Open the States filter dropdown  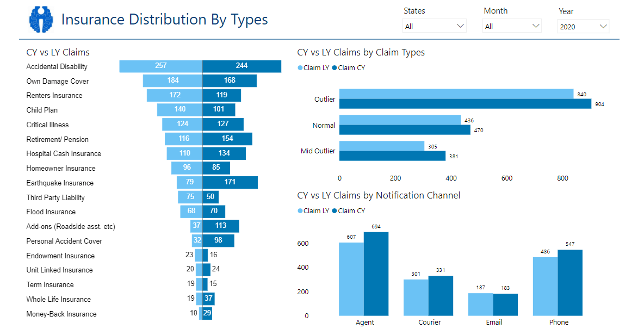coord(434,25)
